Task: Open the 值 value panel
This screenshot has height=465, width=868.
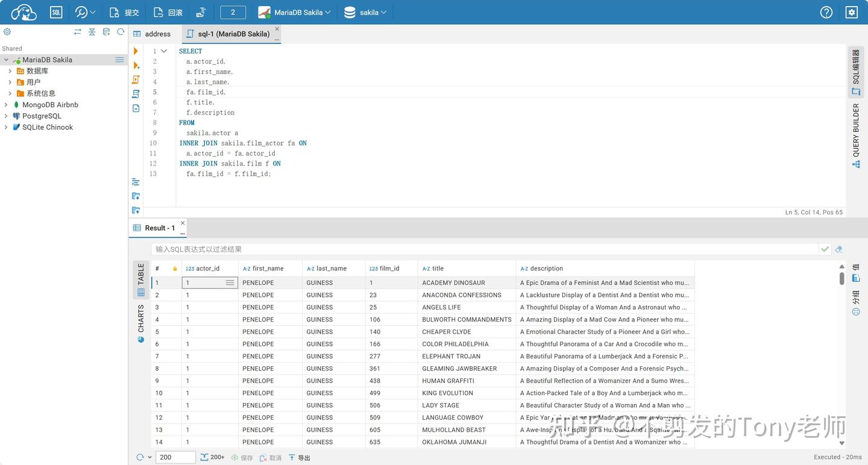Action: 855,273
